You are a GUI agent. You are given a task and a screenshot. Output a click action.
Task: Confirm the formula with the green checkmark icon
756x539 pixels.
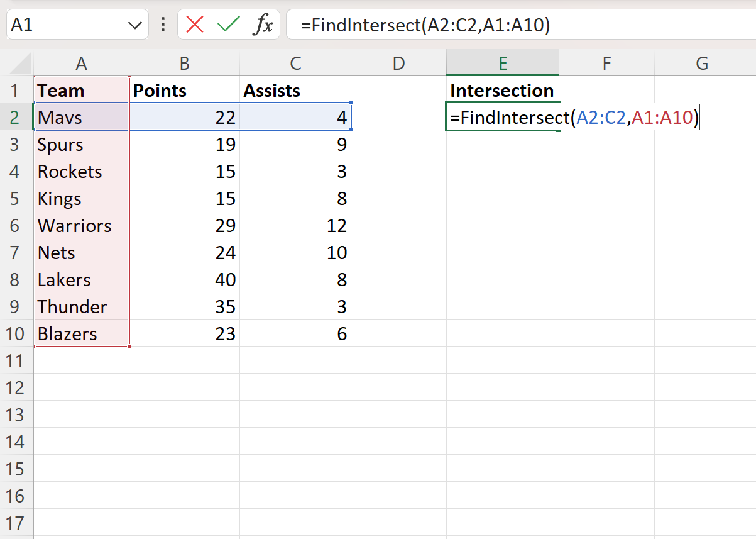[228, 25]
